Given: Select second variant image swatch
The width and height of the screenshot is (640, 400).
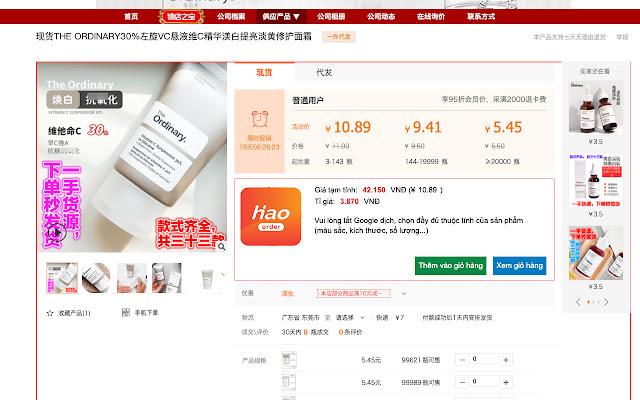Looking at the screenshot, I should pyautogui.click(x=289, y=382).
